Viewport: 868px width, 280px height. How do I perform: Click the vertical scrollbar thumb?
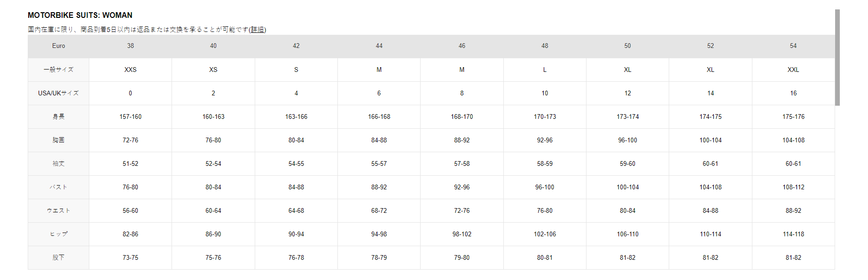837,57
